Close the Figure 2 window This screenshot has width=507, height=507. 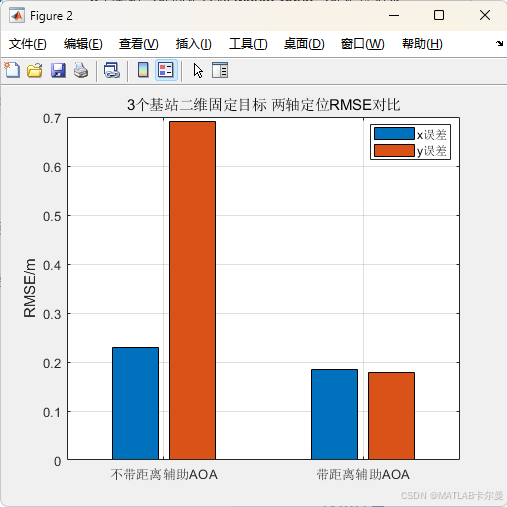click(485, 15)
